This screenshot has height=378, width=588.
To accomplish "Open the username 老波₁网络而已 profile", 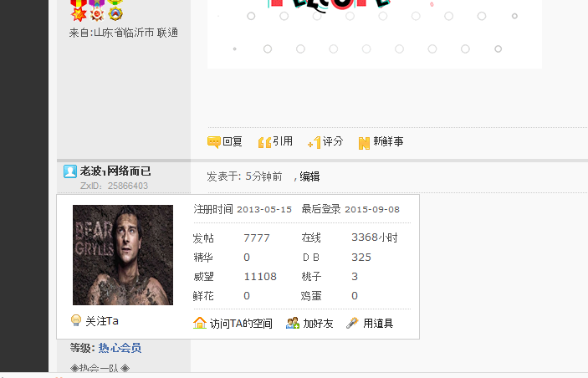I will tap(115, 171).
